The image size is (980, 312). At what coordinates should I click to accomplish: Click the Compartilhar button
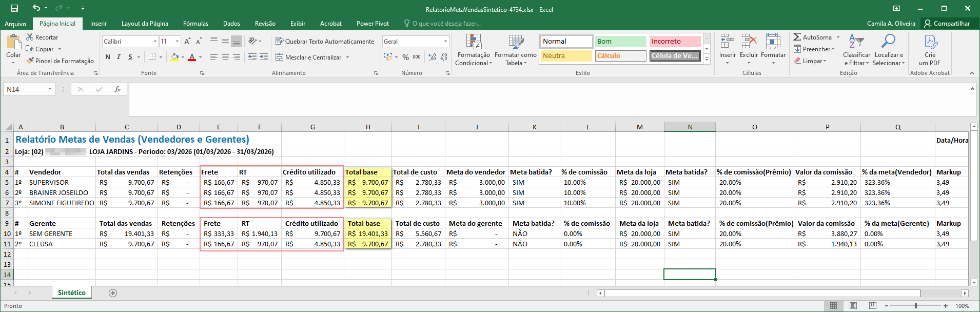pos(947,24)
